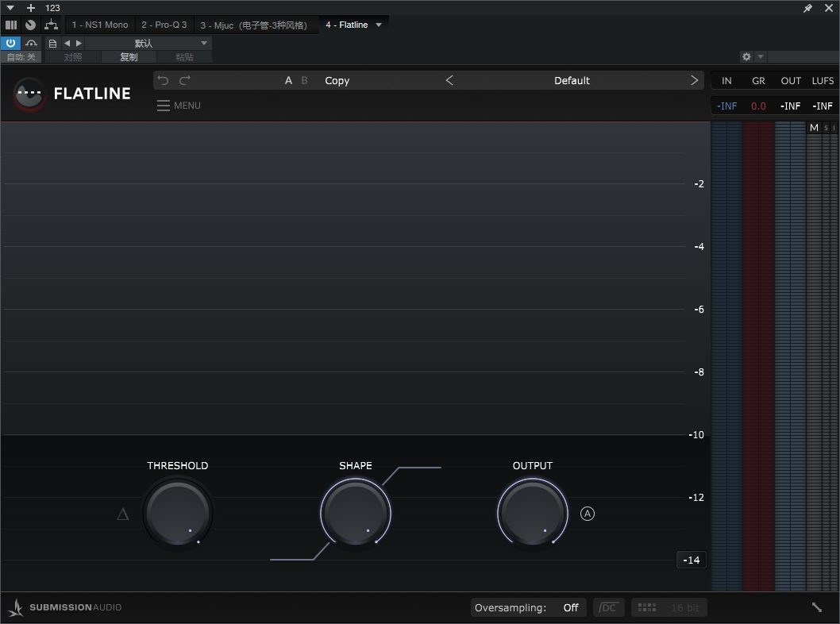
Task: Toggle the DC filter button
Action: click(x=608, y=607)
